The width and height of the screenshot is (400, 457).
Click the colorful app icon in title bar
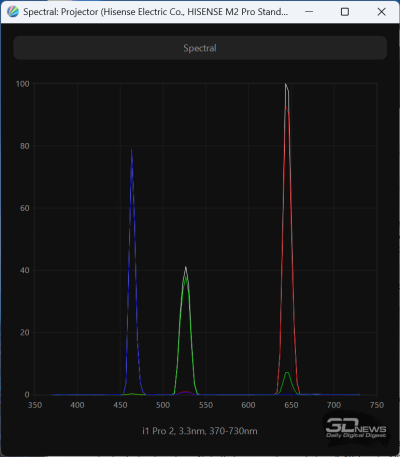coord(13,12)
